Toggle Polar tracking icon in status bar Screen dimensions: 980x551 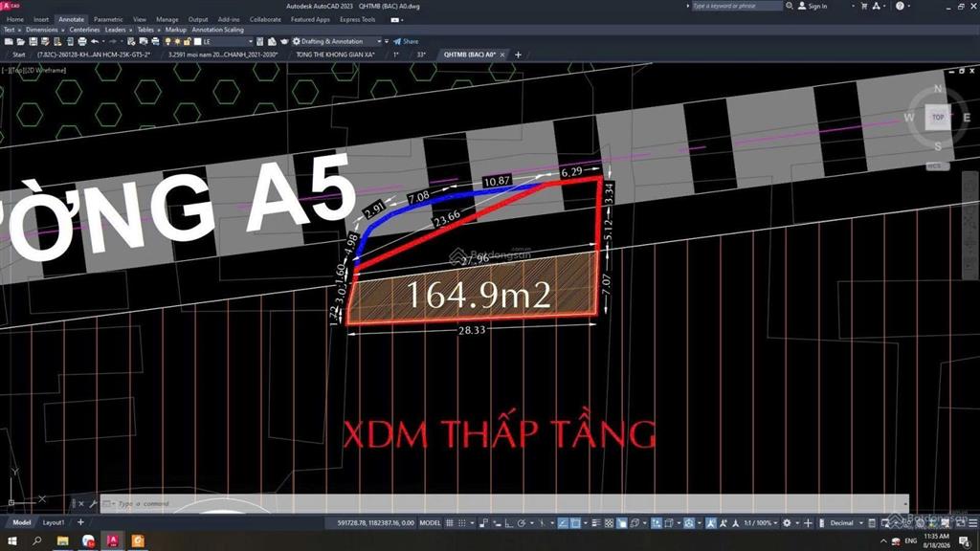[x=522, y=523]
